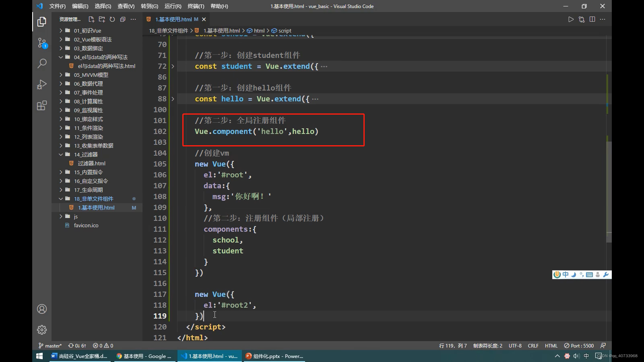Click the New Folder icon in explorer header
This screenshot has height=362, width=644.
[102, 19]
